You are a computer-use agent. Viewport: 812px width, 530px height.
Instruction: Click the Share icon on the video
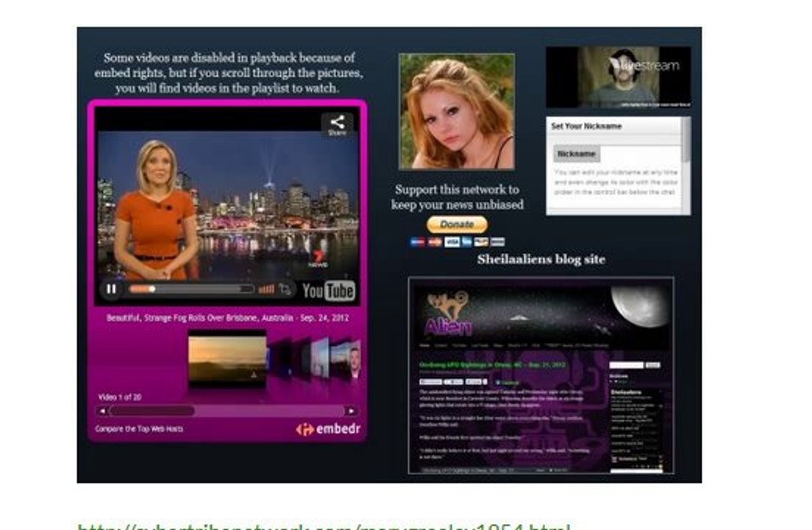coord(337,124)
